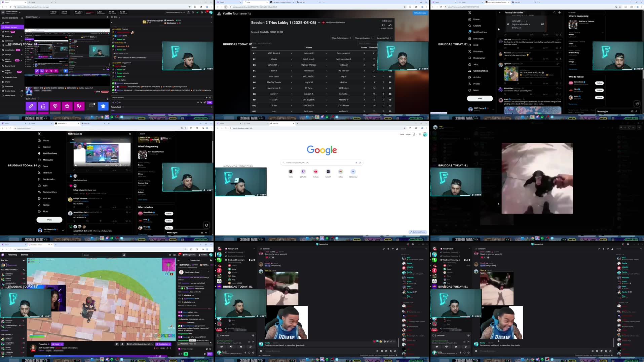Click purple Chat button in dashboard chat
This screenshot has height=362, width=644.
[x=210, y=102]
